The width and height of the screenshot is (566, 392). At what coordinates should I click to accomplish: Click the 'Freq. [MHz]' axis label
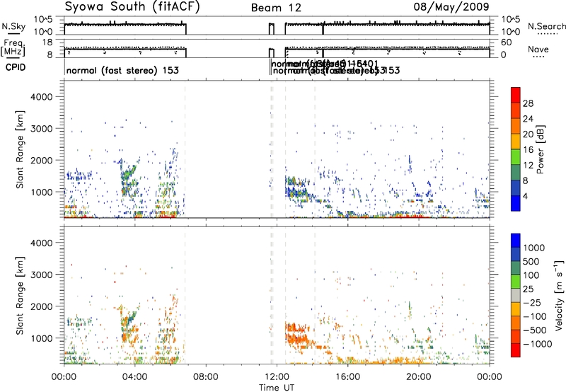(13, 48)
